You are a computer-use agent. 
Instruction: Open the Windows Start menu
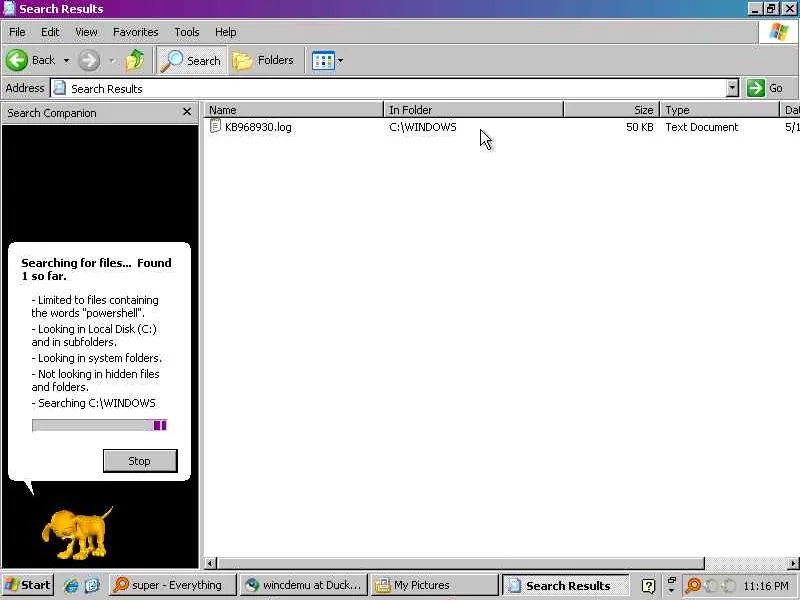pos(28,585)
